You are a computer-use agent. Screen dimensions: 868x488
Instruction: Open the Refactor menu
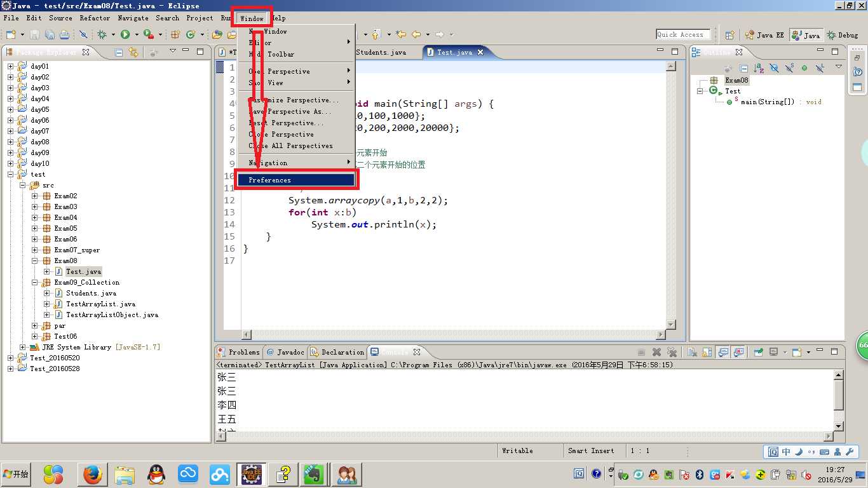[95, 18]
